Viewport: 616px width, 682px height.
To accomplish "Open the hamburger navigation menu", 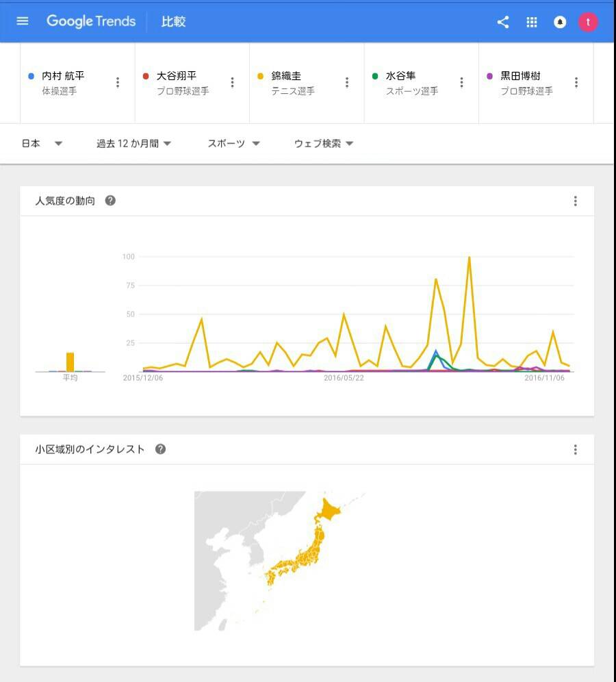I will coord(22,21).
